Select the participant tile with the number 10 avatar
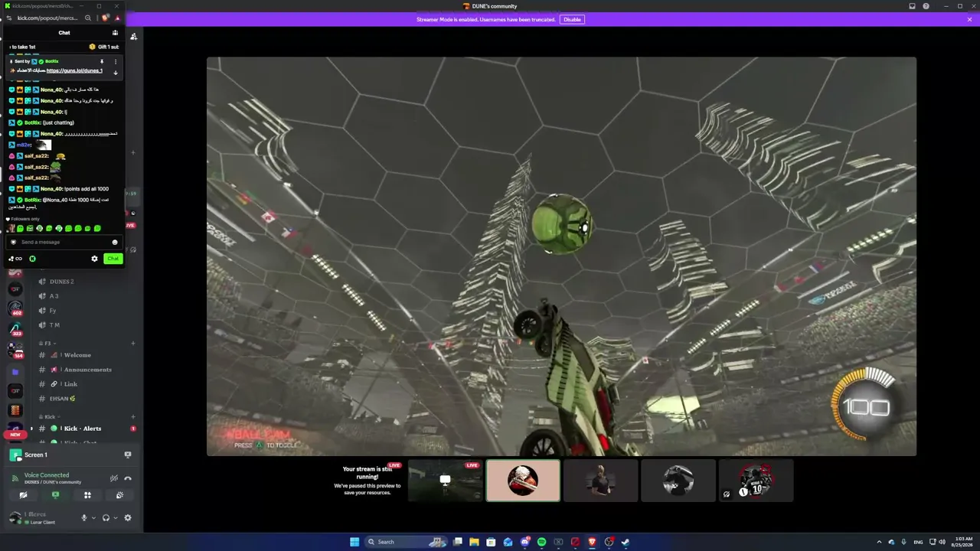The height and width of the screenshot is (551, 980). coord(756,481)
